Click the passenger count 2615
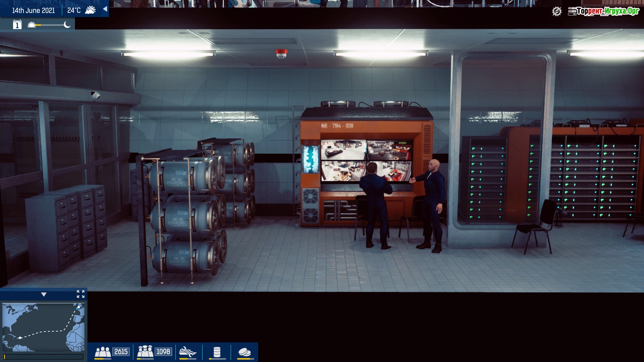 click(121, 352)
